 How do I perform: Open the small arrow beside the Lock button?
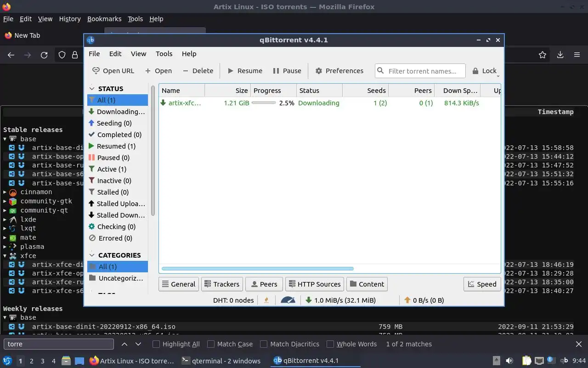498,75
